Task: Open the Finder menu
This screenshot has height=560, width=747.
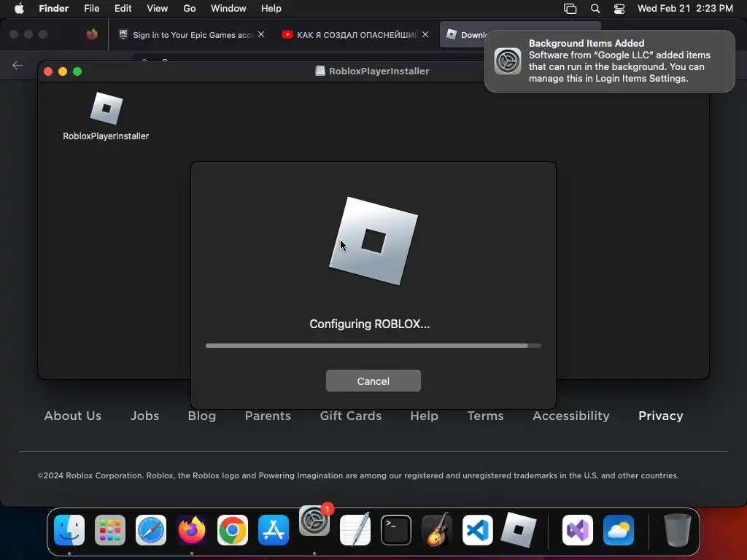Action: coord(54,9)
